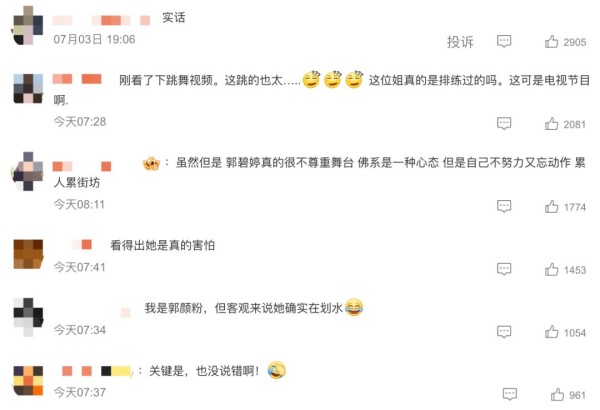Screen dimensions: 600x410
Task: Reply to the comment posted at 今天07:37
Action: coord(509,394)
